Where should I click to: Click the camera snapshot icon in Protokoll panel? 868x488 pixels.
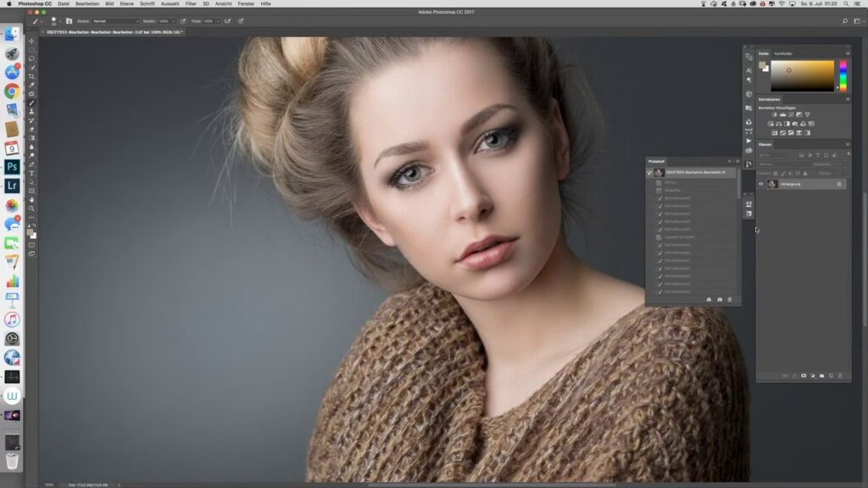(x=720, y=299)
